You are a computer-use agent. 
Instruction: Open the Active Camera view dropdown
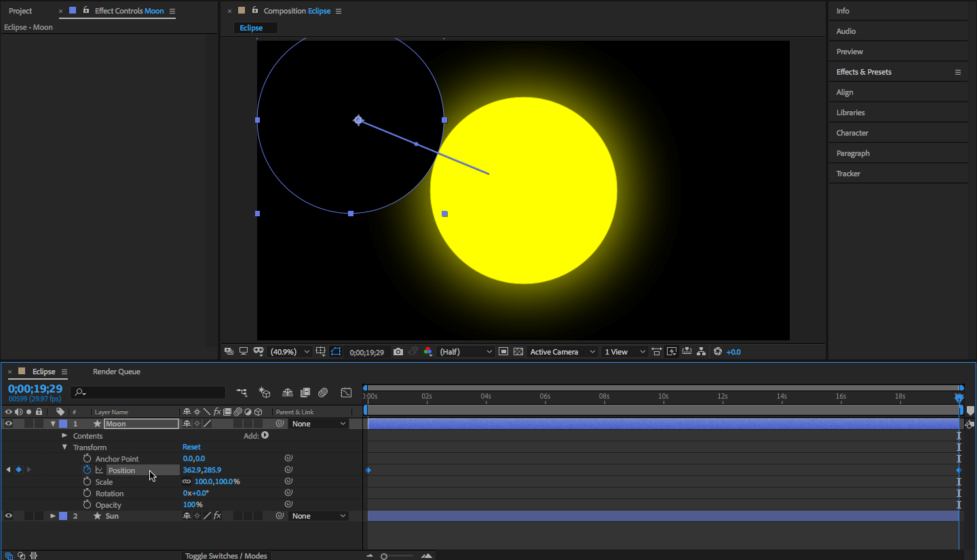point(562,352)
